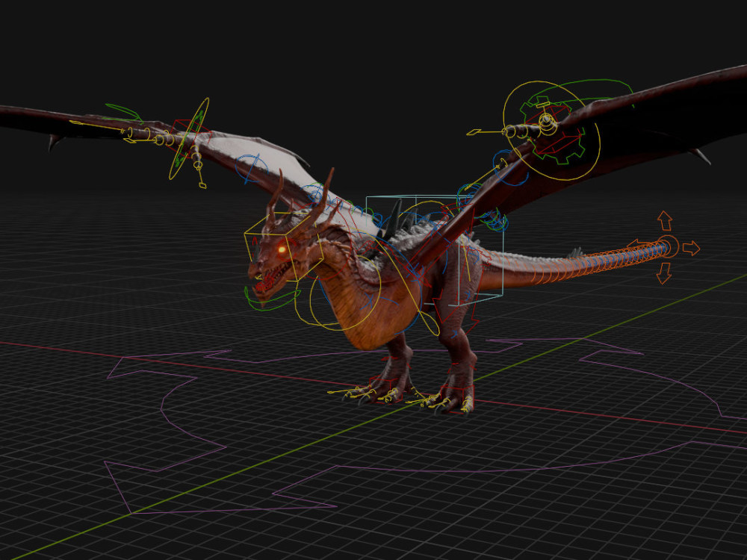Select blue circle control on right wing
747x560 pixels.
tap(509, 167)
